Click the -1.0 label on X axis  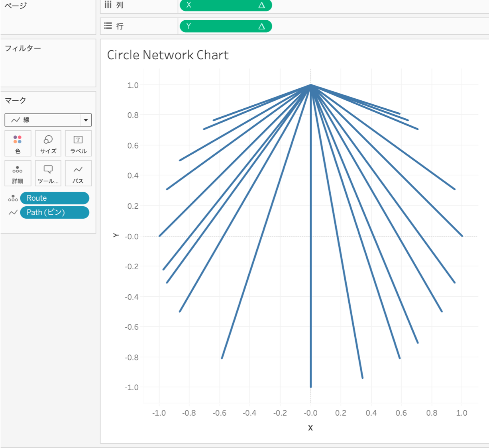[159, 413]
